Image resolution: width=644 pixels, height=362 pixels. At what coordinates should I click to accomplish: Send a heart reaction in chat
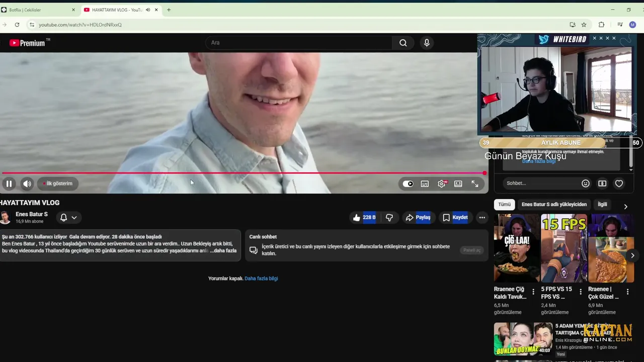pos(619,184)
